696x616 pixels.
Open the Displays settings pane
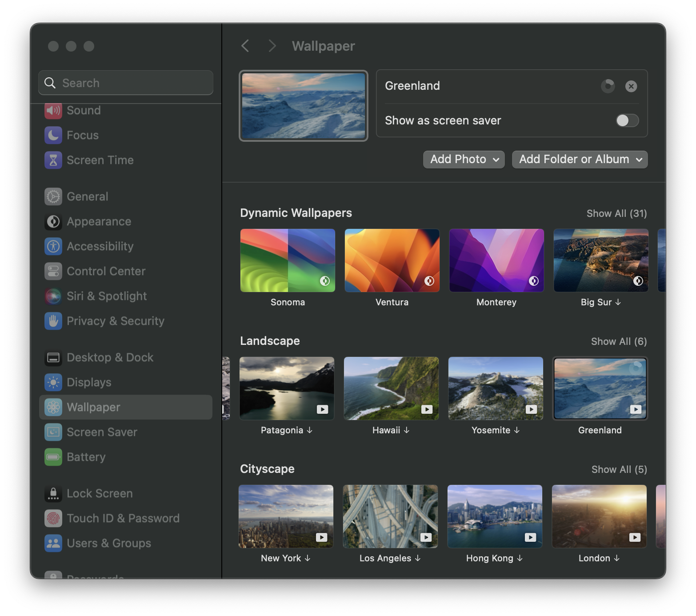point(126,382)
